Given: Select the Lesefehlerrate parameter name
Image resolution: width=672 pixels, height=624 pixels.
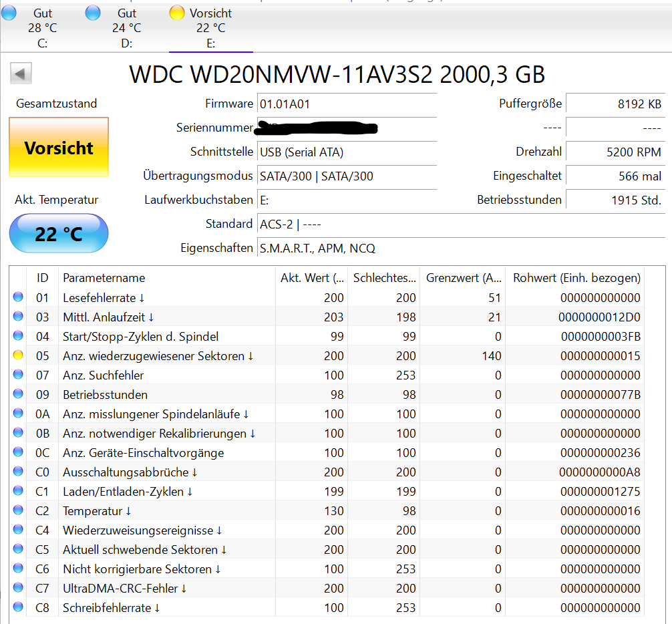Looking at the screenshot, I should 104,298.
